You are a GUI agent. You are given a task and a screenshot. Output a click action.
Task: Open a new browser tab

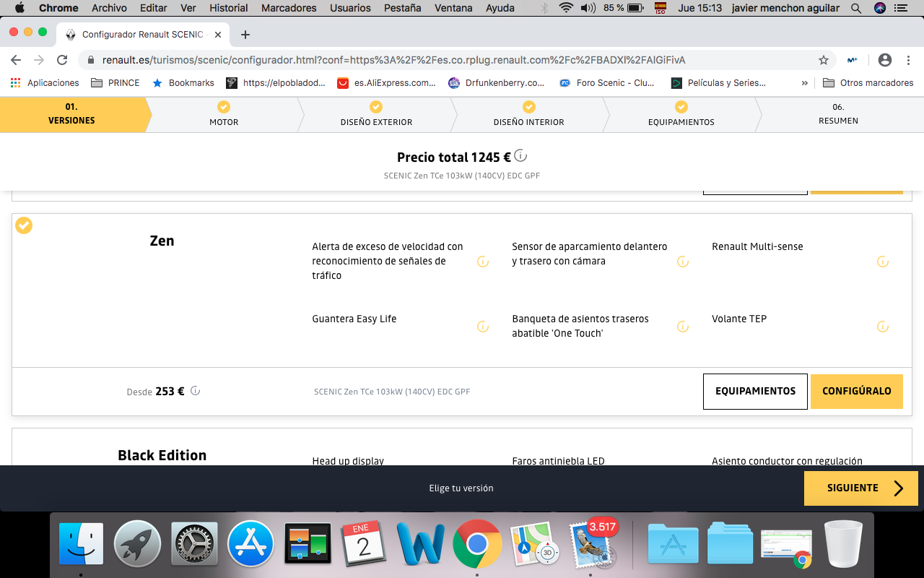(245, 34)
